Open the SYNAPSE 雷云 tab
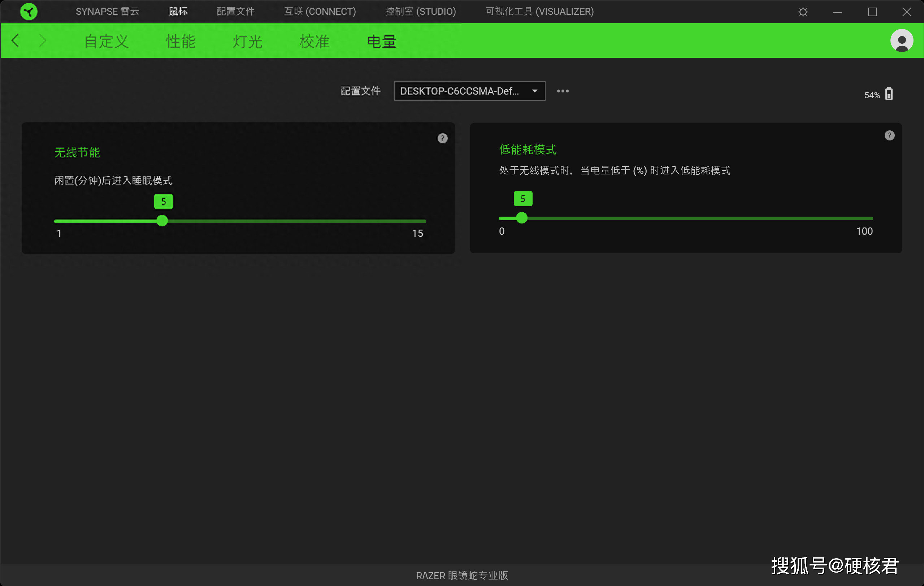 click(x=108, y=12)
